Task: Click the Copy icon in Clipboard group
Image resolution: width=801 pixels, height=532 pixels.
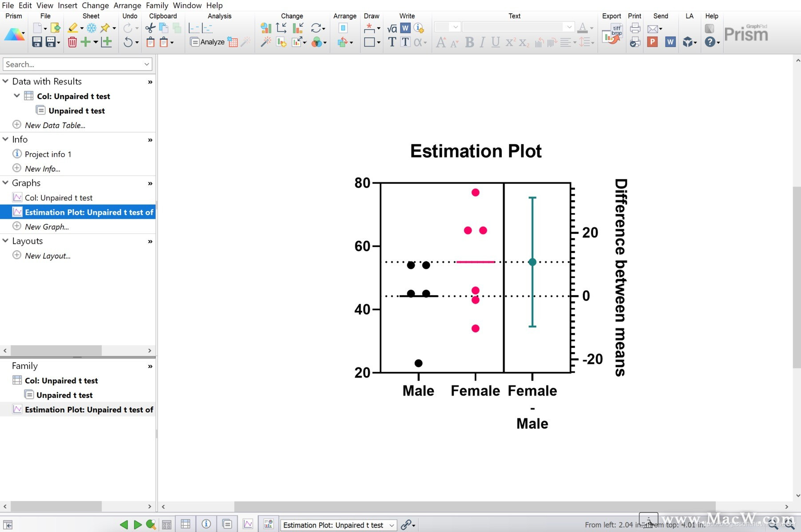Action: pyautogui.click(x=163, y=28)
